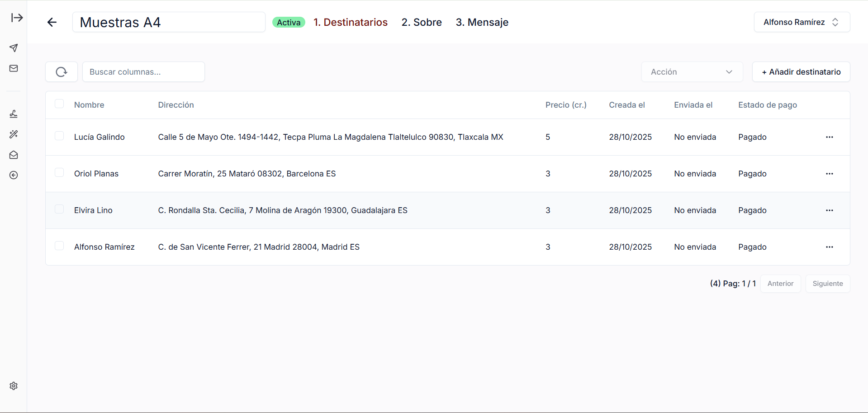The height and width of the screenshot is (413, 868).
Task: Click the (4) Pag: 1 / 1 indicator
Action: [733, 284]
